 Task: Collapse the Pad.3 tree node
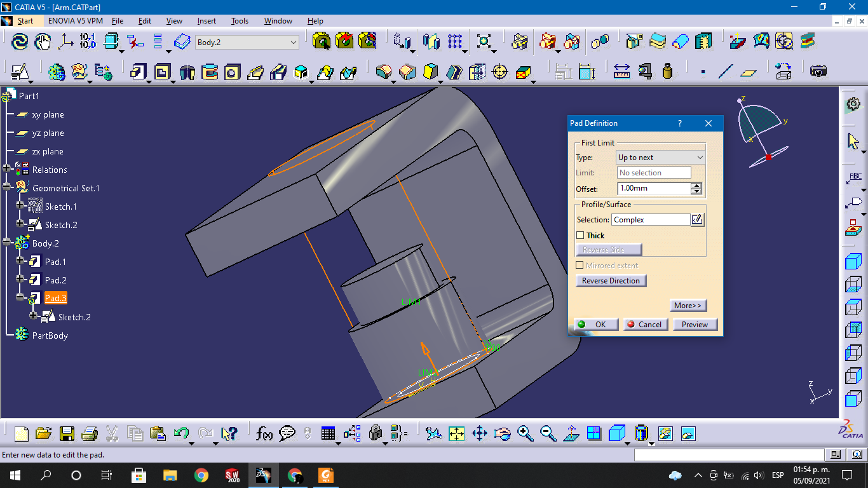click(20, 297)
